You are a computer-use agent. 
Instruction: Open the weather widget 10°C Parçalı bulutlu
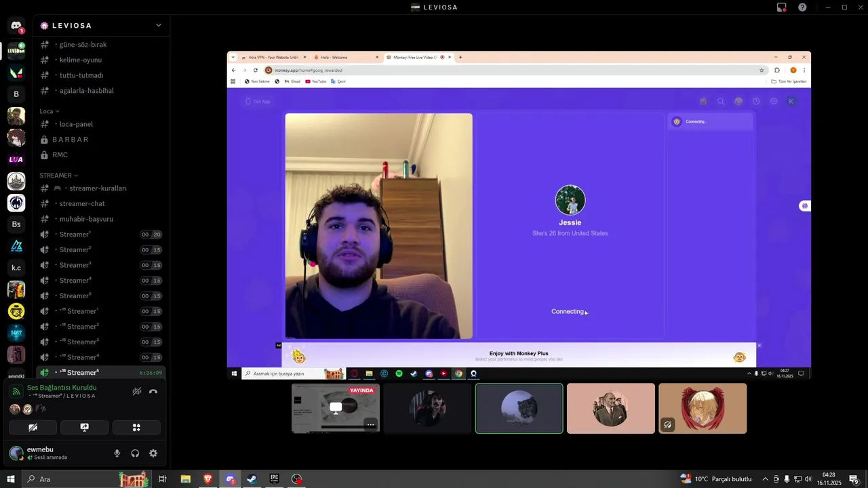pyautogui.click(x=716, y=479)
